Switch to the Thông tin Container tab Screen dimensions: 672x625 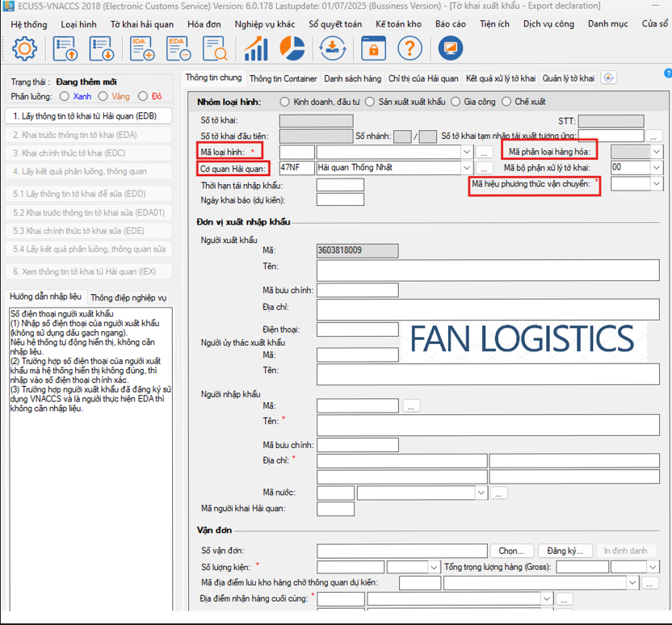283,79
